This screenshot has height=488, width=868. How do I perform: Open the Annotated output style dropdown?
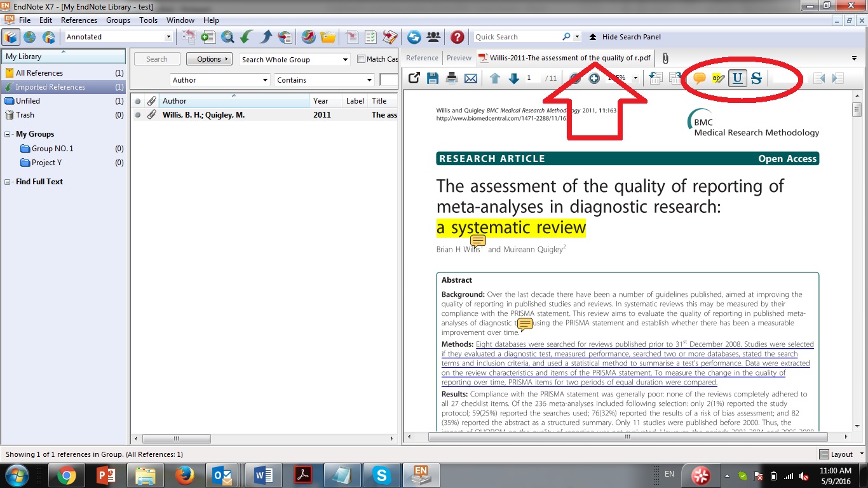pos(170,37)
